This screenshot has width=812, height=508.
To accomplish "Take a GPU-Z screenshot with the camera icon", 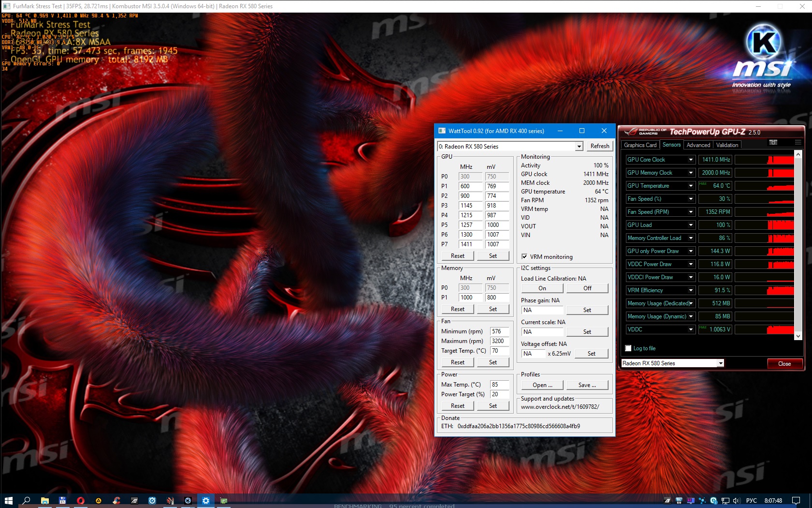I will click(x=773, y=142).
